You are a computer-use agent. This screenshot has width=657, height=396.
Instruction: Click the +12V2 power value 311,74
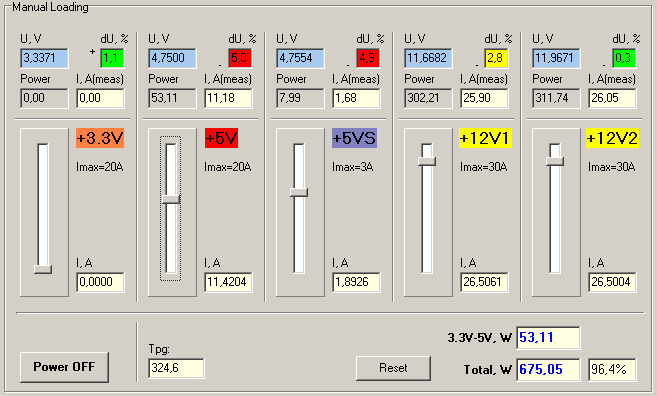pos(556,98)
